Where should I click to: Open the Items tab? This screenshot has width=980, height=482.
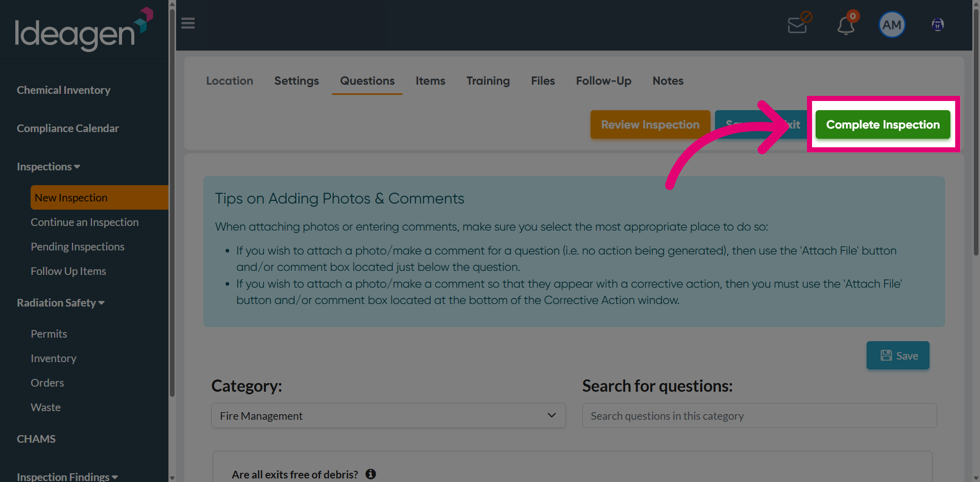(x=430, y=81)
